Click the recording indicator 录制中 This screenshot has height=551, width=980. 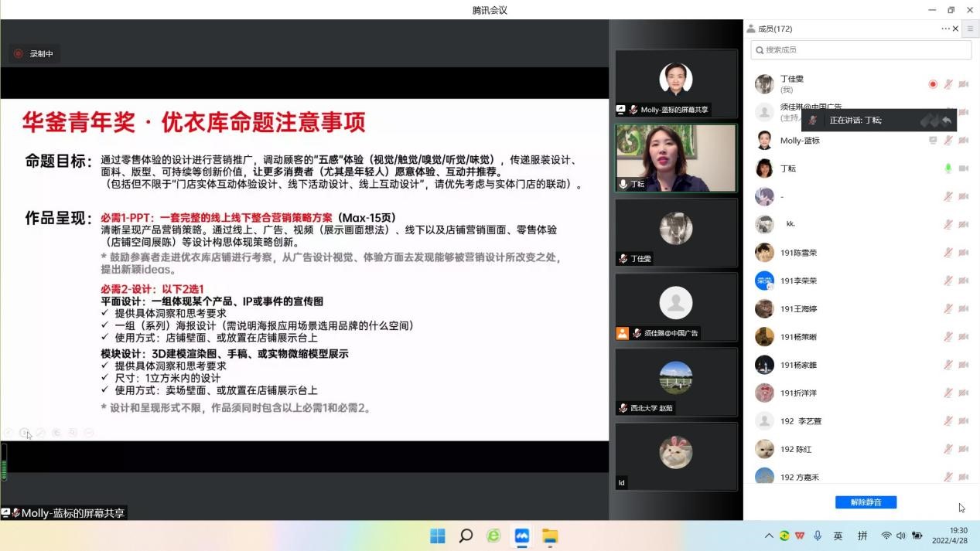(34, 54)
